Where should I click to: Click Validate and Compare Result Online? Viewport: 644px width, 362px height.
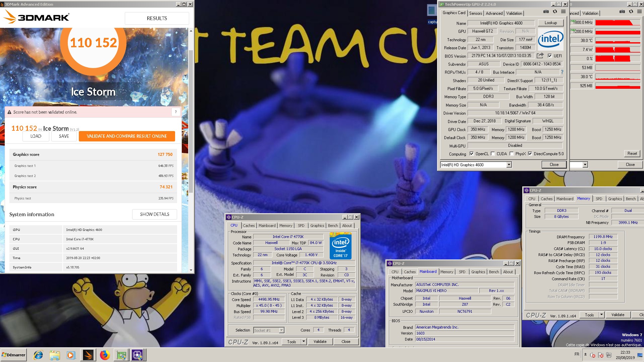click(x=127, y=136)
